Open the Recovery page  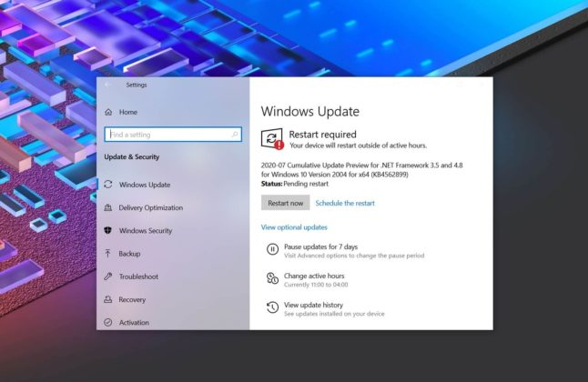coord(132,299)
